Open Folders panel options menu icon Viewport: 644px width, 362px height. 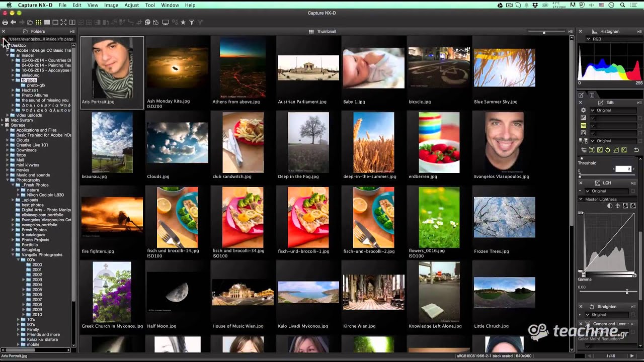point(72,31)
